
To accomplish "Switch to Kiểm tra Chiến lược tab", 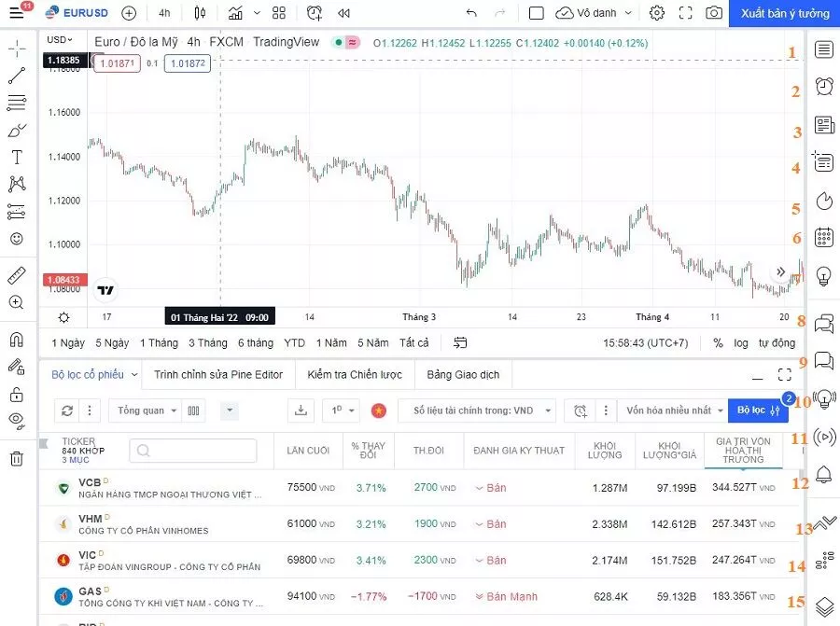I will (355, 375).
